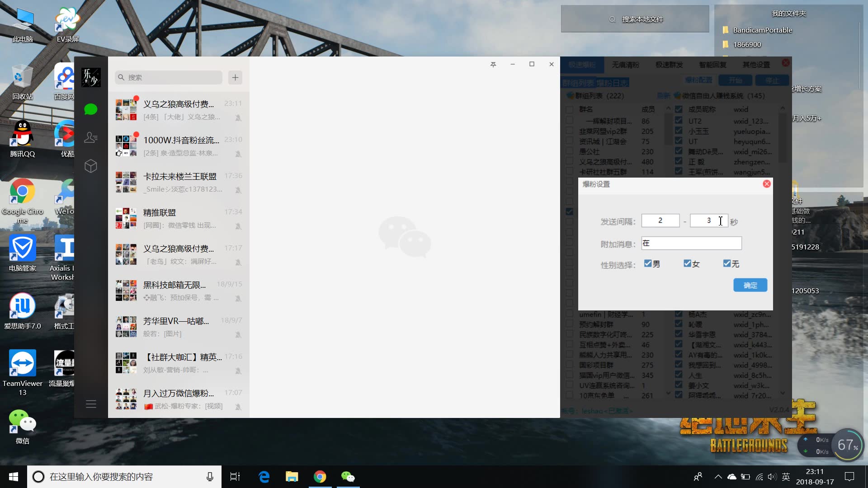Open the 电脑管家 desktop icon
Viewport: 868px width, 488px height.
[23, 253]
